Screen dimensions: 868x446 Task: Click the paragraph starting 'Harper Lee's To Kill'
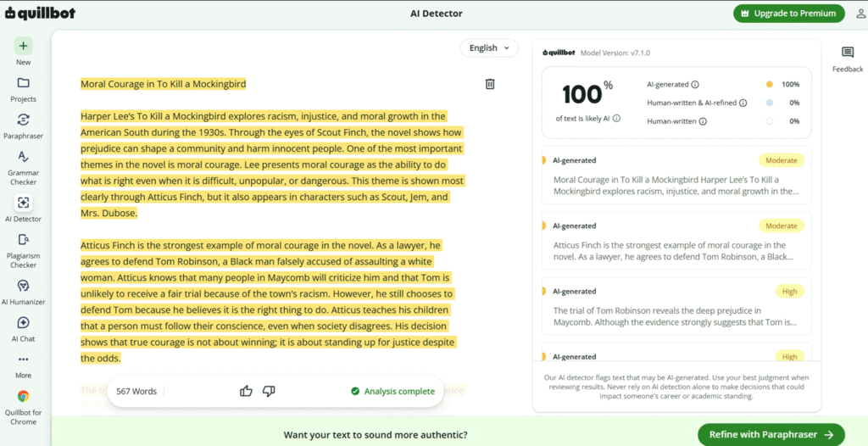pyautogui.click(x=272, y=164)
